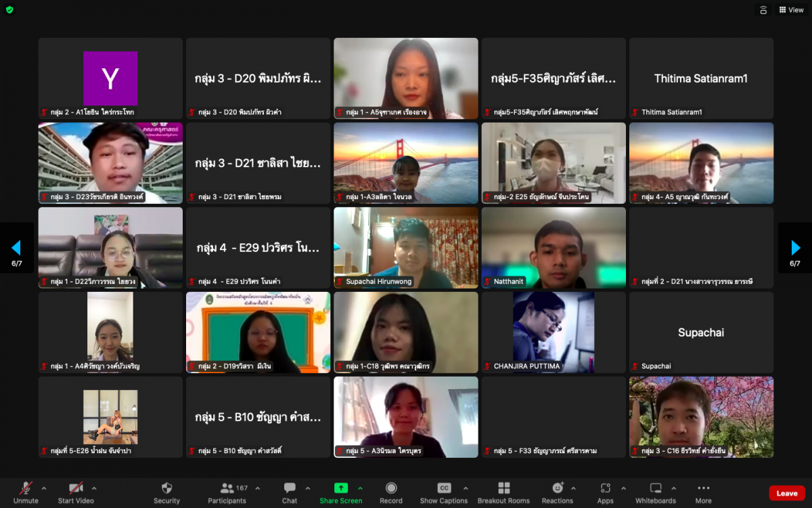Start recording with the Record button
812x508 pixels.
pos(391,488)
